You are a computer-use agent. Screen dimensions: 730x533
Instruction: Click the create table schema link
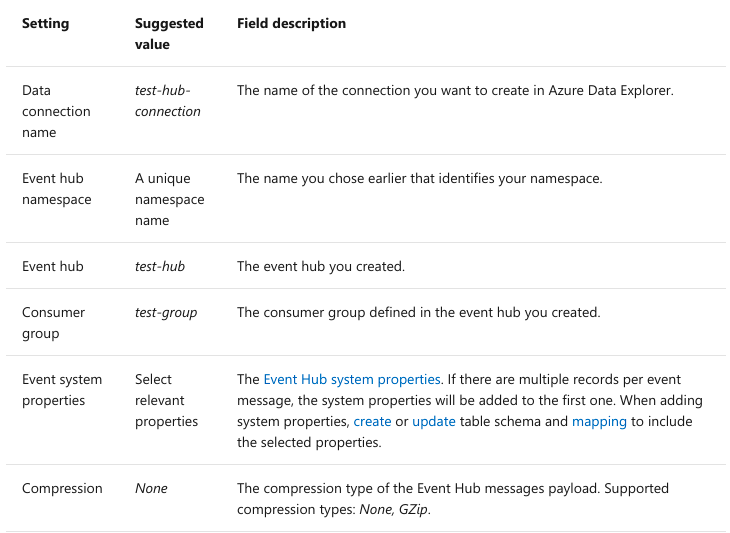(372, 422)
